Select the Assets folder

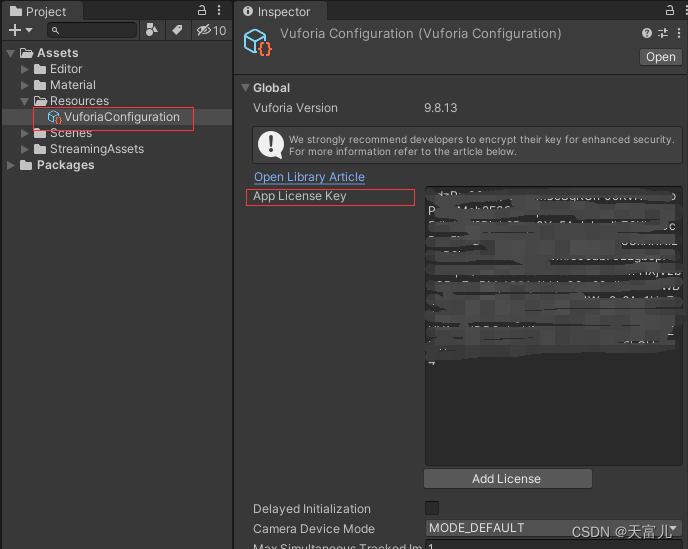pyautogui.click(x=57, y=53)
